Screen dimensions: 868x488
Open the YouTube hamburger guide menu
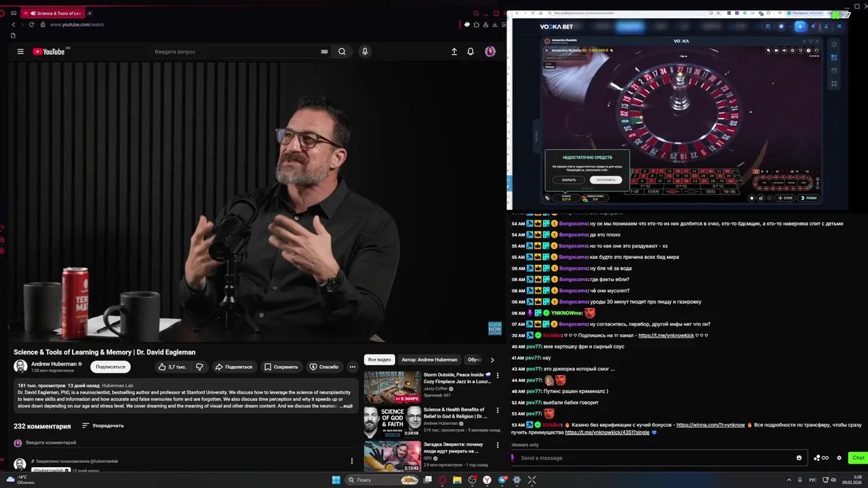coord(20,52)
